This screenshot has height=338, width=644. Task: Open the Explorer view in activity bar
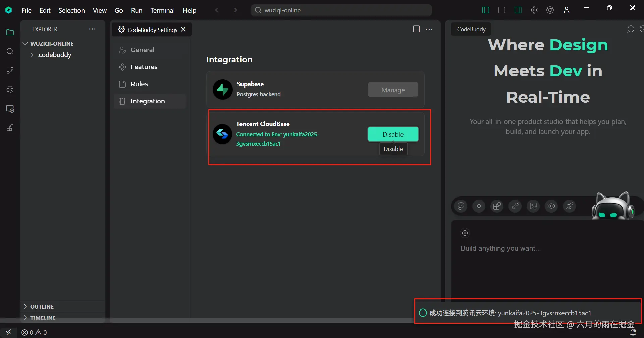coord(10,32)
